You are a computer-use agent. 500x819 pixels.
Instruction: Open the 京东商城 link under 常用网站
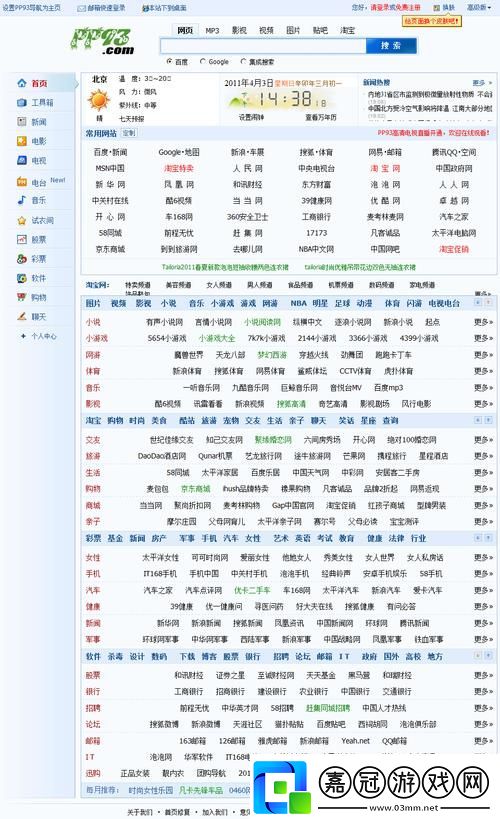click(110, 249)
